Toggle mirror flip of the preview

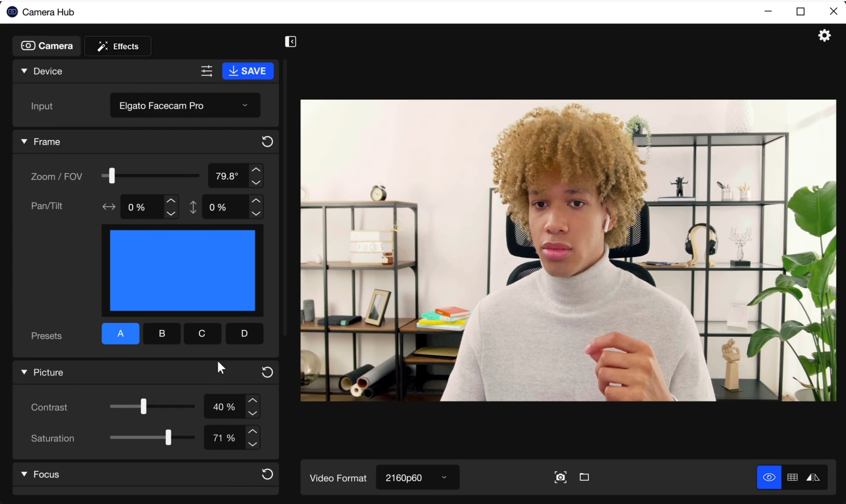tap(813, 477)
